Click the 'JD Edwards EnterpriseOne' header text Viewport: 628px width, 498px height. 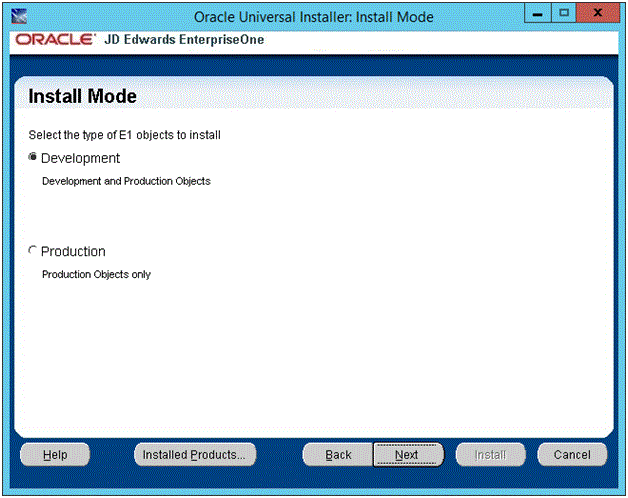(x=184, y=40)
